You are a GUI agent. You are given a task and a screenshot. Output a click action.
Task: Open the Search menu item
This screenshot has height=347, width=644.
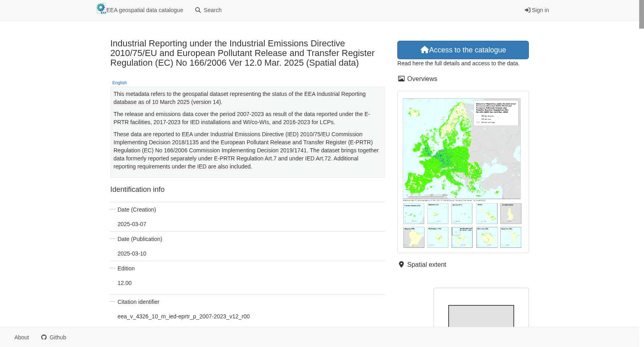click(208, 10)
